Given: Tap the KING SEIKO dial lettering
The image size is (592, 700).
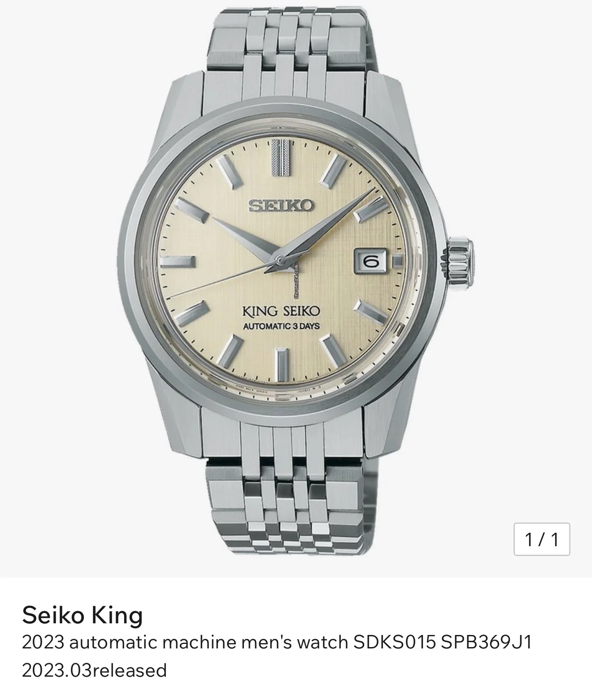Looking at the screenshot, I should click(x=281, y=311).
